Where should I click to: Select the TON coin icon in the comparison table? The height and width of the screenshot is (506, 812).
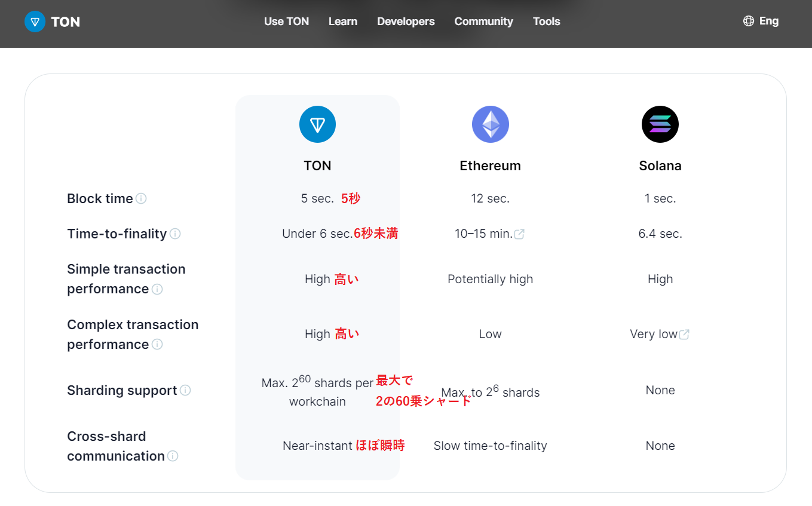(317, 124)
